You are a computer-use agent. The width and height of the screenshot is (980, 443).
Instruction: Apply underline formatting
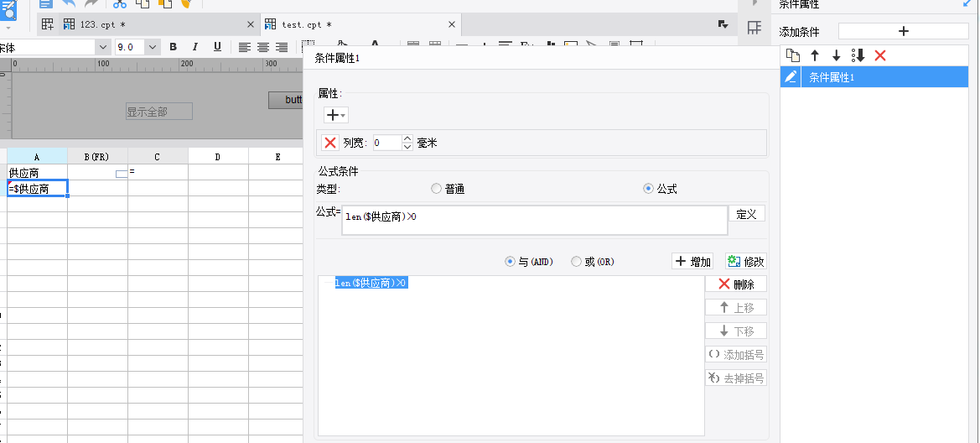217,47
